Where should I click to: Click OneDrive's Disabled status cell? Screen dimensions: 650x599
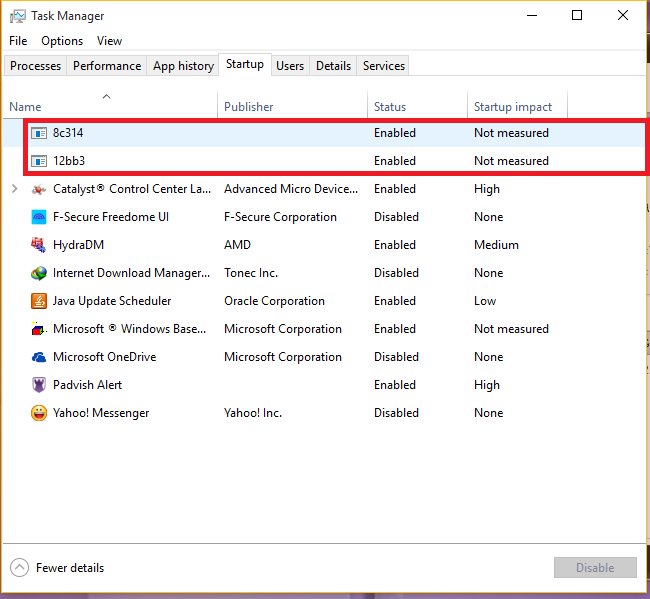point(396,357)
